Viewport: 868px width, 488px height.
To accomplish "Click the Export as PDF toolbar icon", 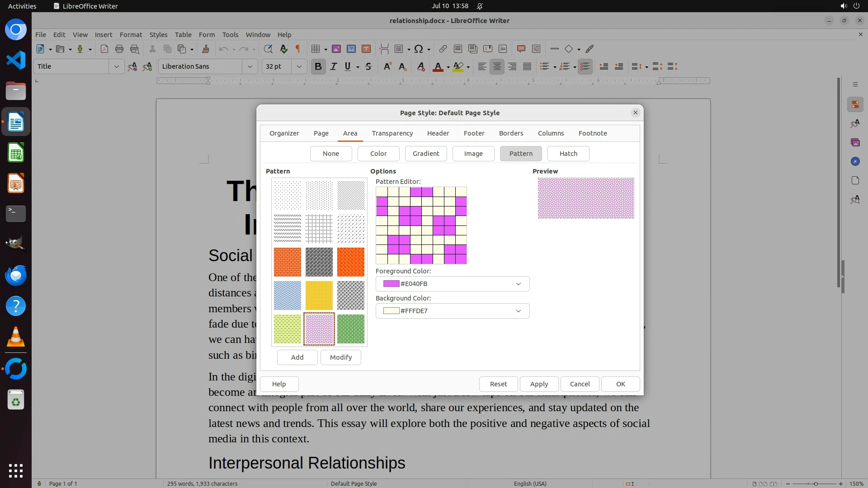I will pyautogui.click(x=104, y=49).
